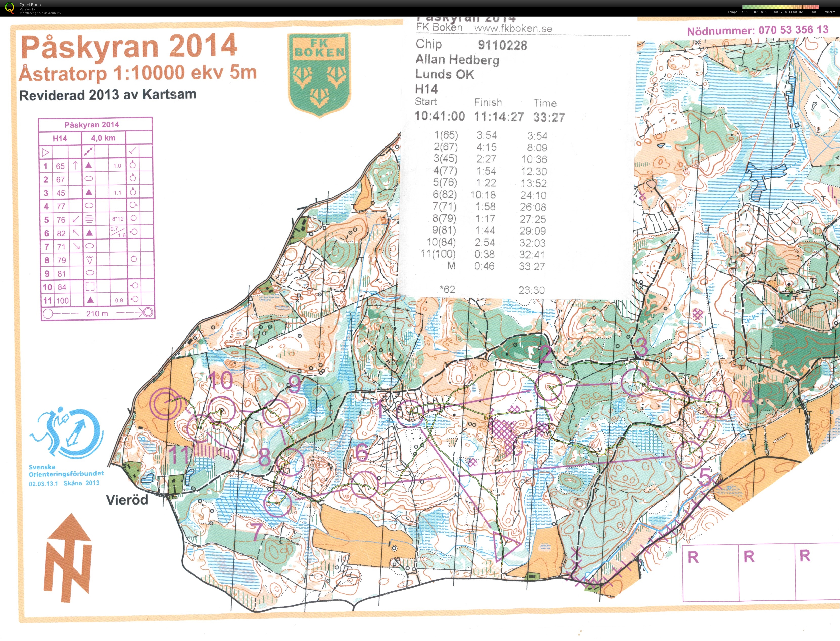Click control circle 7 on the map
The height and width of the screenshot is (641, 840).
click(x=278, y=503)
